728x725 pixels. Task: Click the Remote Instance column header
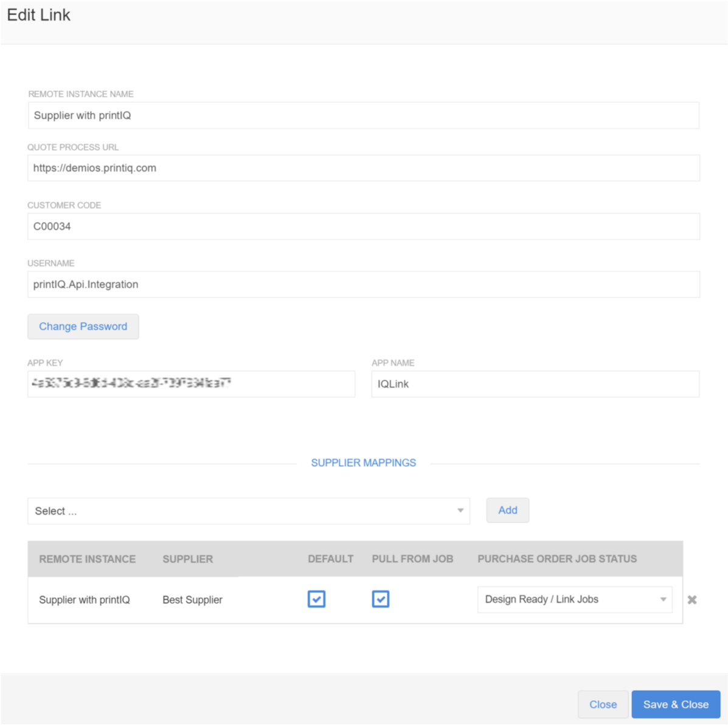[88, 559]
